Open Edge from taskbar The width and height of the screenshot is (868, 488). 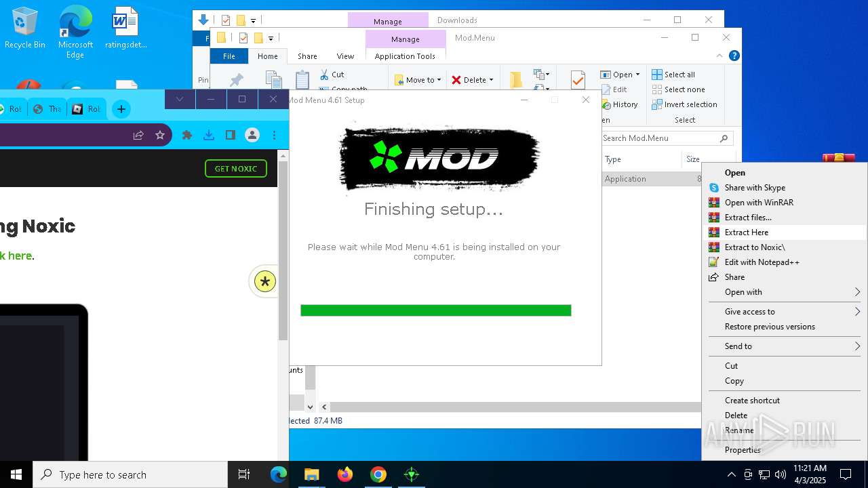tap(279, 474)
